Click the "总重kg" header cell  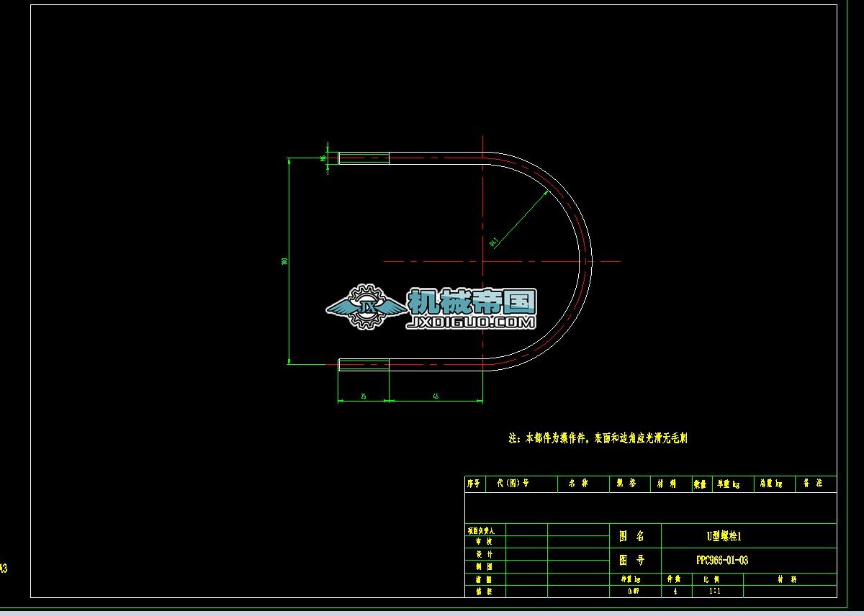coord(774,484)
